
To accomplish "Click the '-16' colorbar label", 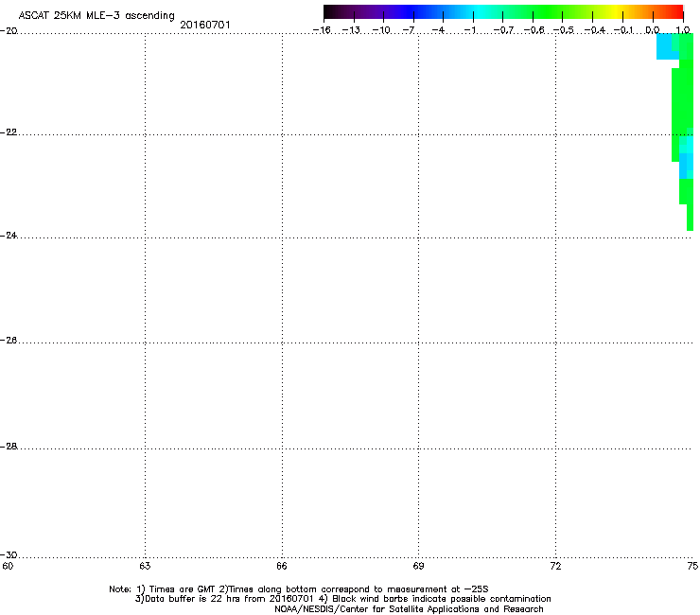I will click(322, 30).
